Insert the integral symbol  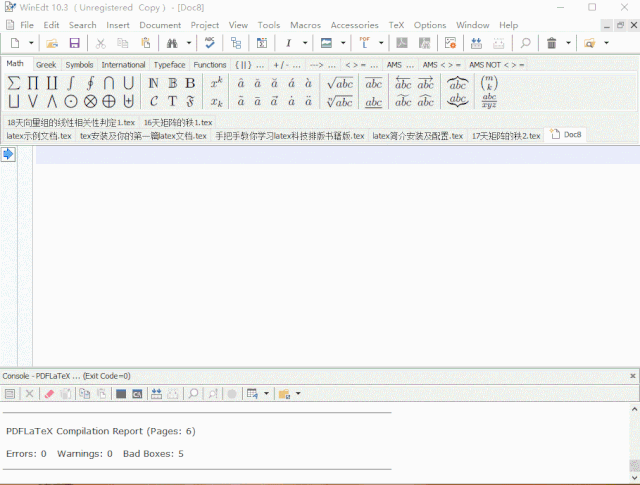coord(71,83)
